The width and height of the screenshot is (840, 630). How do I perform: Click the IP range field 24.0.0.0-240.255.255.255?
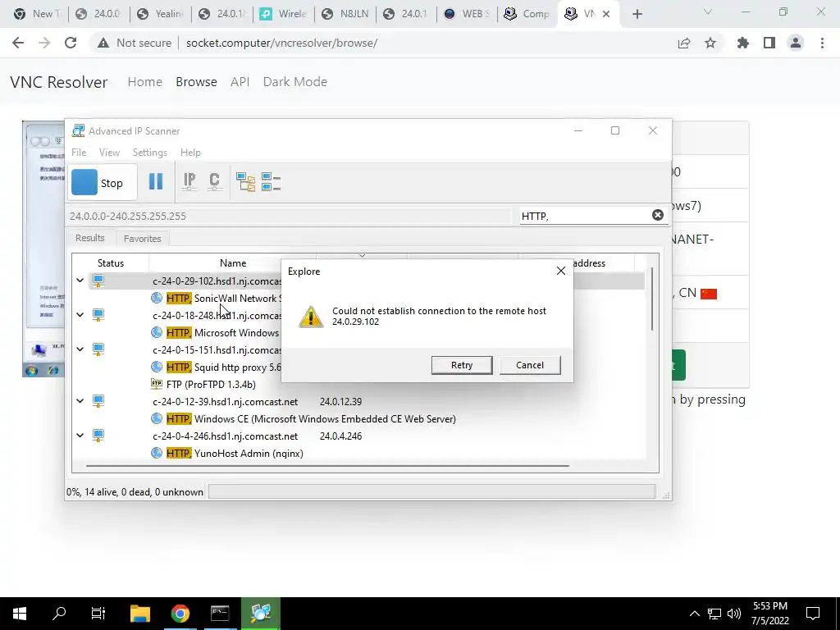[x=290, y=216]
